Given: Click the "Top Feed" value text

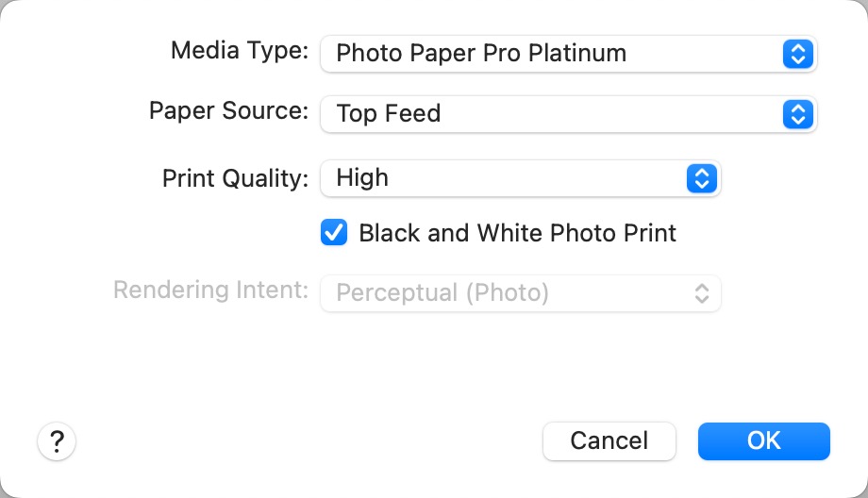Looking at the screenshot, I should (x=389, y=114).
